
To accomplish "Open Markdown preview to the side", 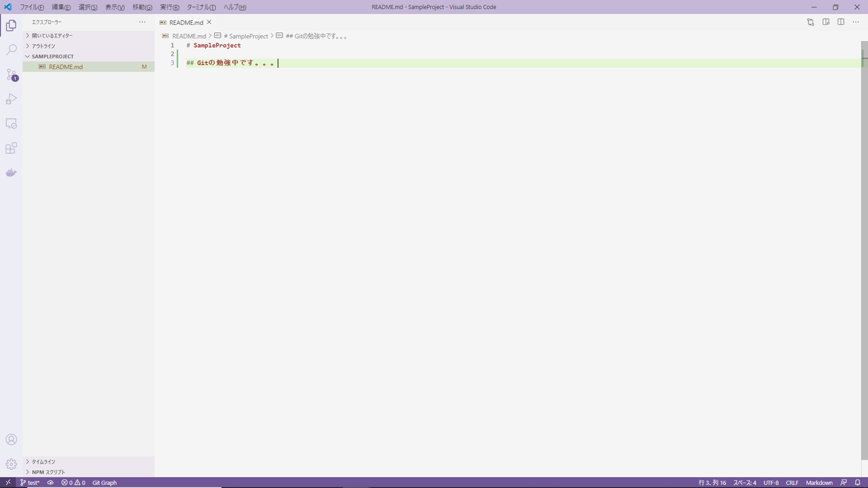I will (826, 22).
